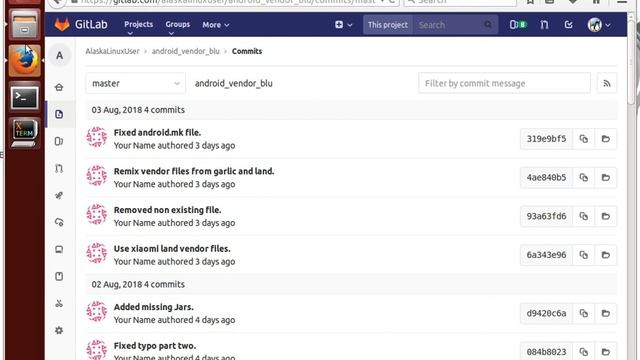Open the Snippets scissors sidebar icon
The width and height of the screenshot is (640, 360).
tap(59, 303)
